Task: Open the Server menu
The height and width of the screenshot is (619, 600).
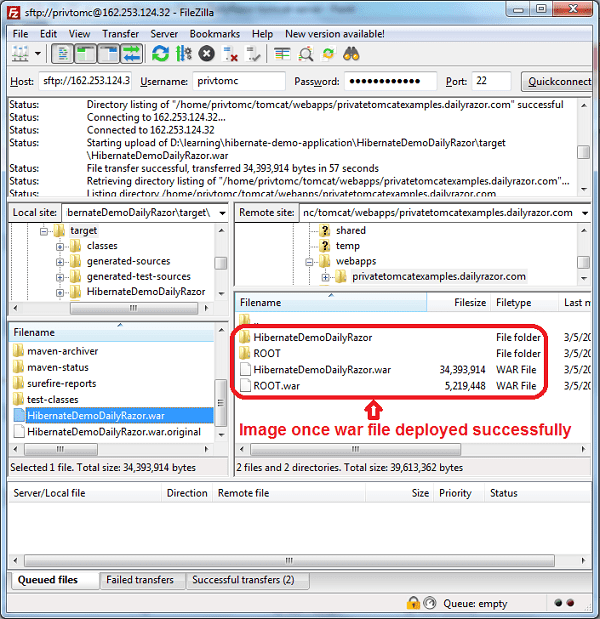Action: 164,34
